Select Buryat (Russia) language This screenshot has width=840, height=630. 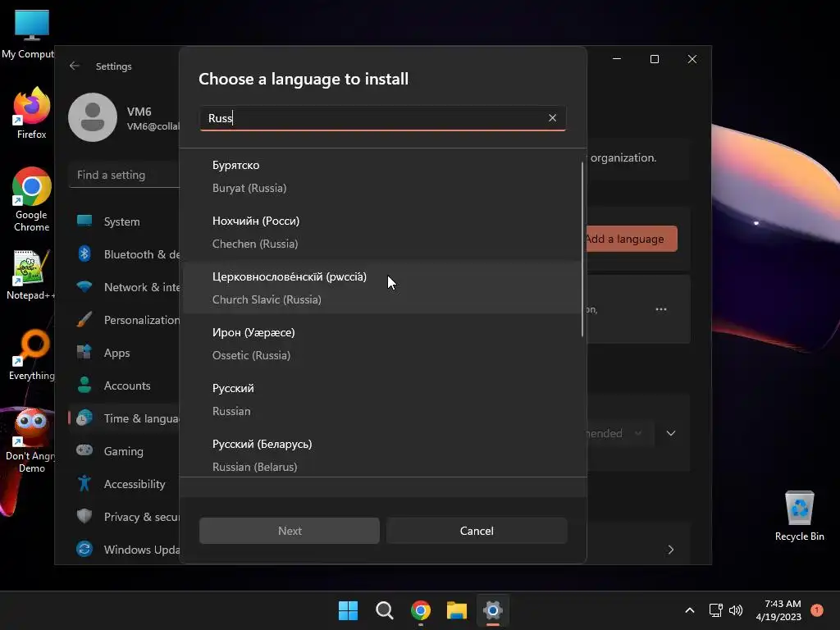coord(382,176)
